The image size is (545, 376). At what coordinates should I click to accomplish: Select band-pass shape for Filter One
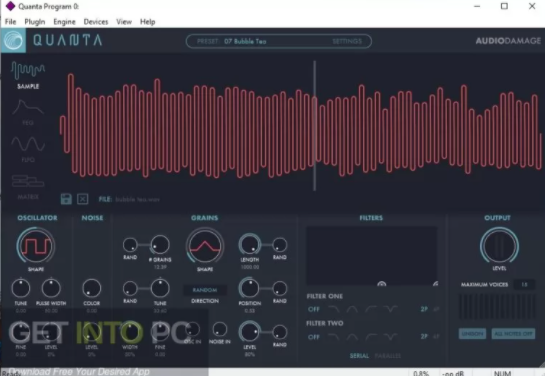click(352, 309)
